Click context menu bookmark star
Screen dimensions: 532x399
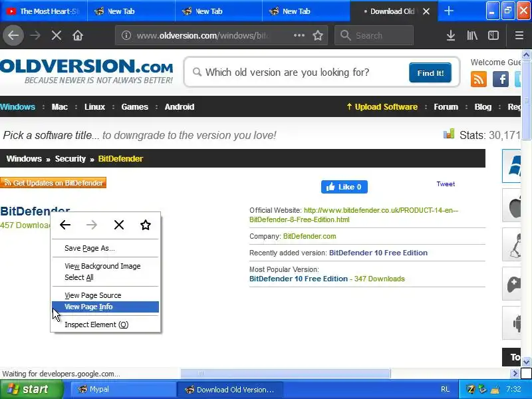pyautogui.click(x=146, y=225)
